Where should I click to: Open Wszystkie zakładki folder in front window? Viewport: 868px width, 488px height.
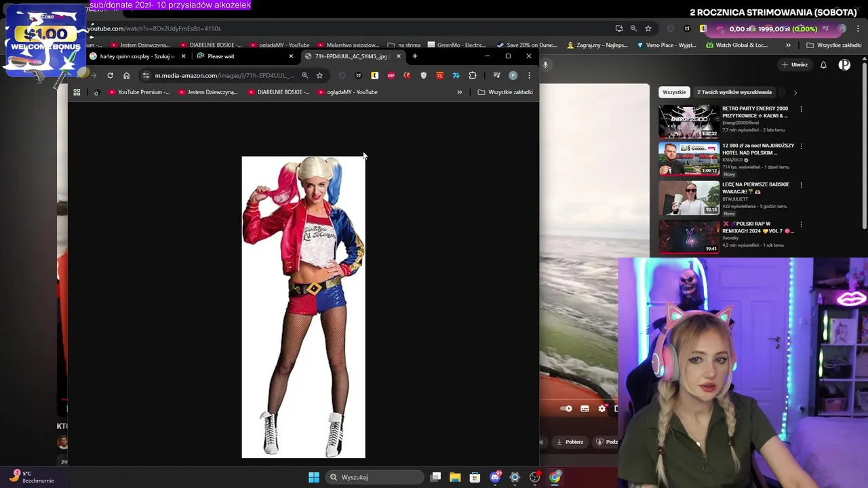point(506,92)
